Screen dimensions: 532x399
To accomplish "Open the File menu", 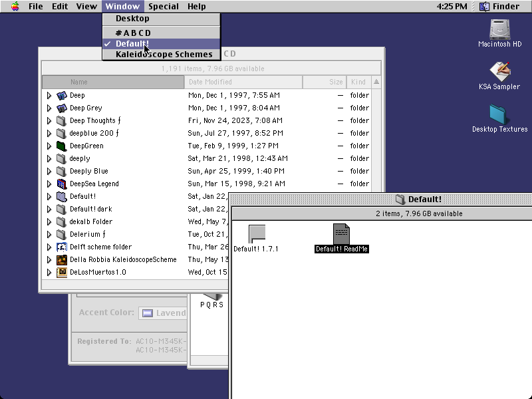I will tap(36, 6).
